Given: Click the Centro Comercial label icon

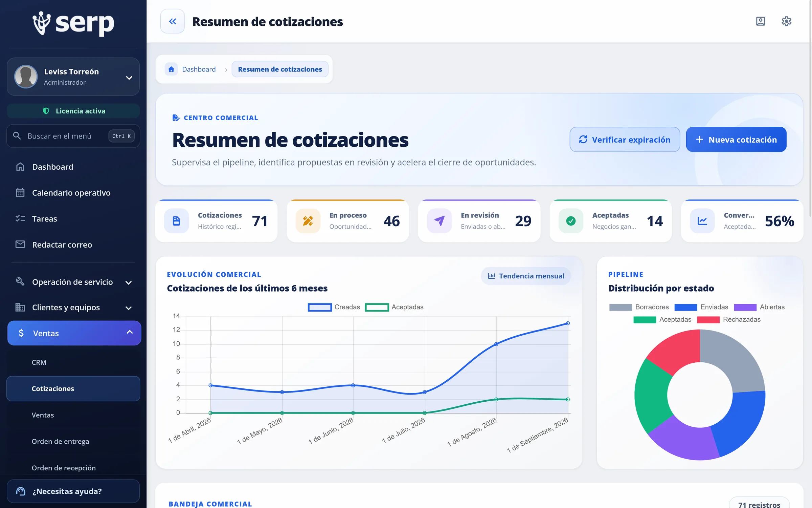Looking at the screenshot, I should pyautogui.click(x=176, y=118).
